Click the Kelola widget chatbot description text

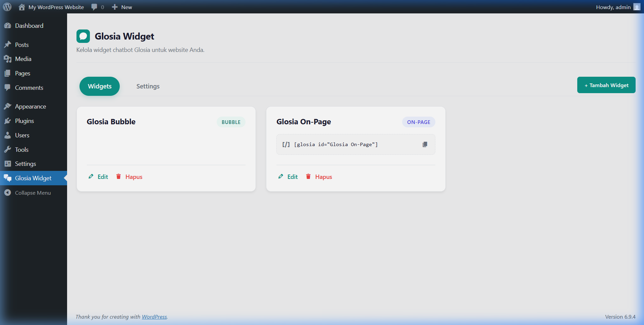pyautogui.click(x=140, y=50)
